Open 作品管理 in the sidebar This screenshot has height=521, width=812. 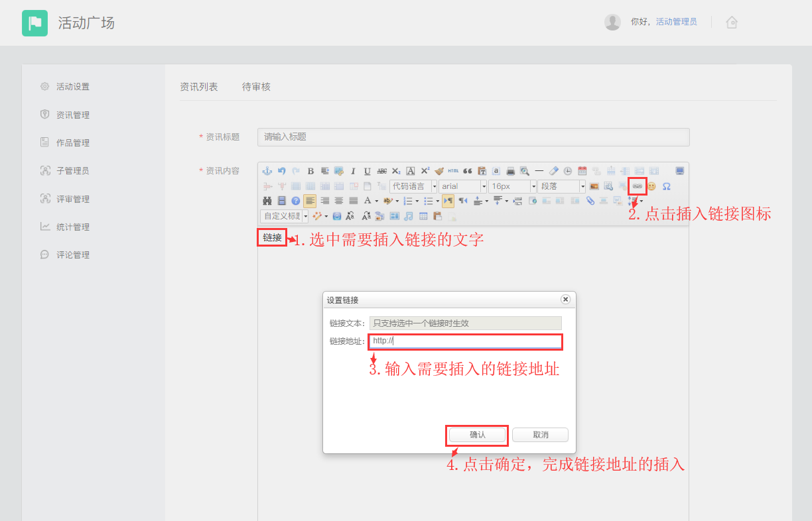[72, 143]
